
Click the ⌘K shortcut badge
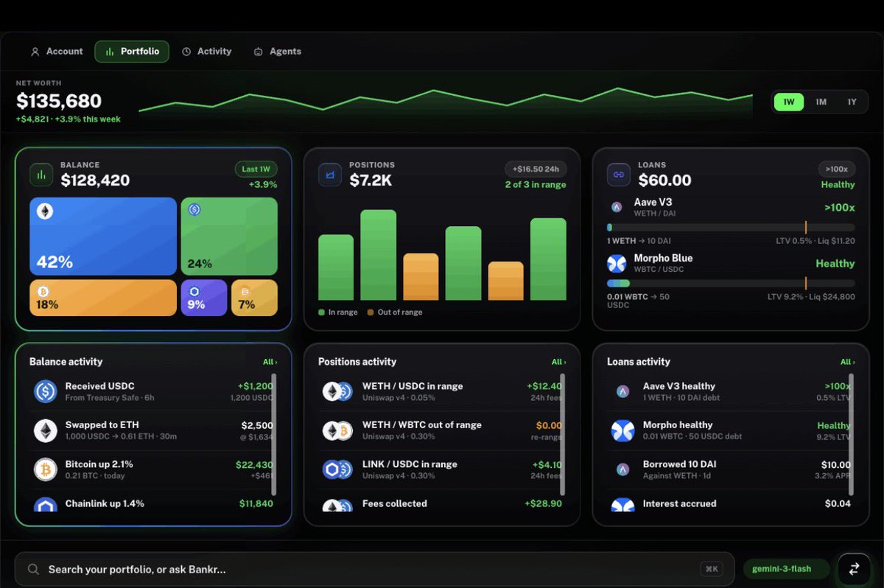[712, 569]
